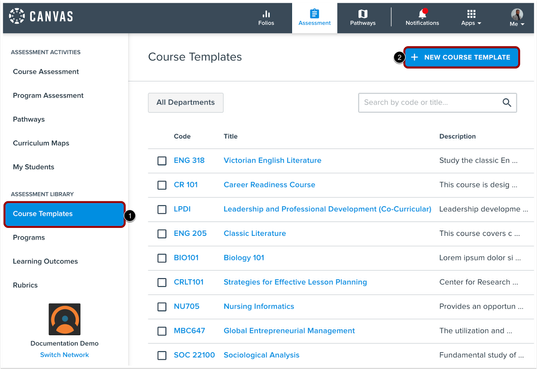537x369 pixels.
Task: Click the Assessment clipboard icon
Action: [x=314, y=14]
